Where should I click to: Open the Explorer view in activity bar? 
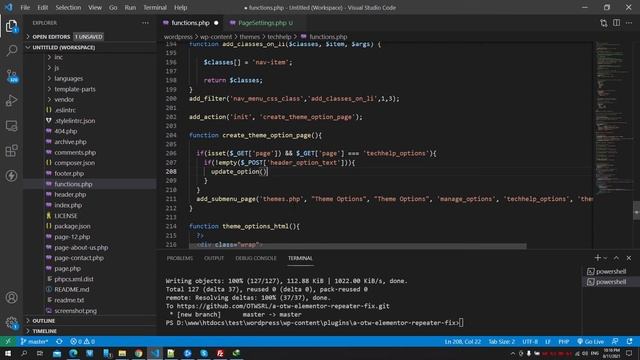point(11,26)
